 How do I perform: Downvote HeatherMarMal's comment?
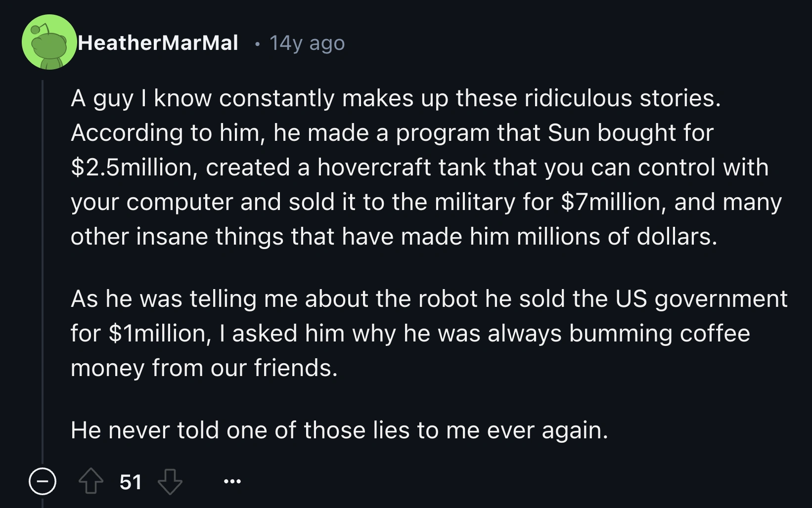click(170, 481)
